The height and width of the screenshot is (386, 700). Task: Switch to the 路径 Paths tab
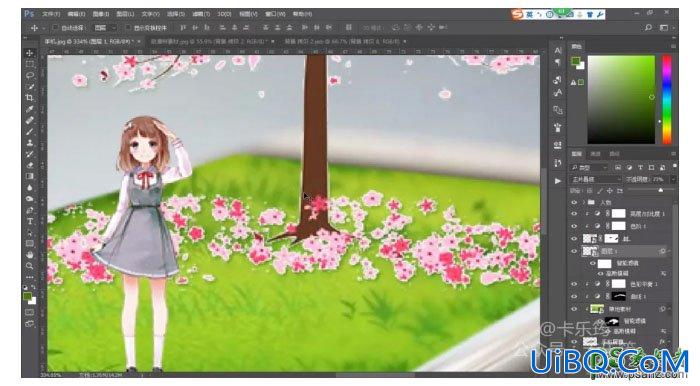click(615, 154)
